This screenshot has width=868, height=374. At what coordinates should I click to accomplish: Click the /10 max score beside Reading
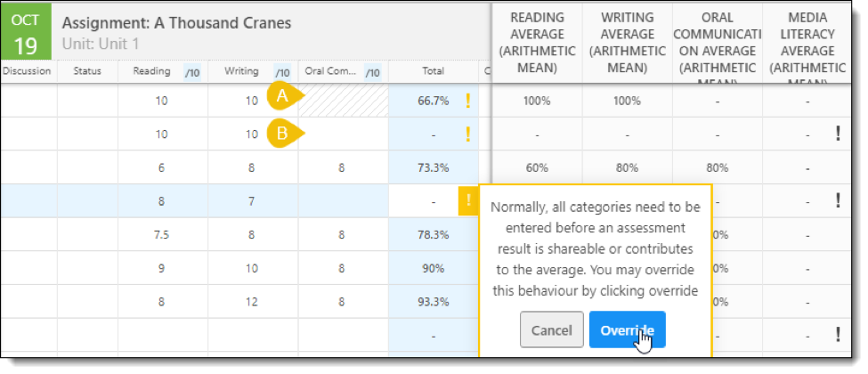coord(192,72)
